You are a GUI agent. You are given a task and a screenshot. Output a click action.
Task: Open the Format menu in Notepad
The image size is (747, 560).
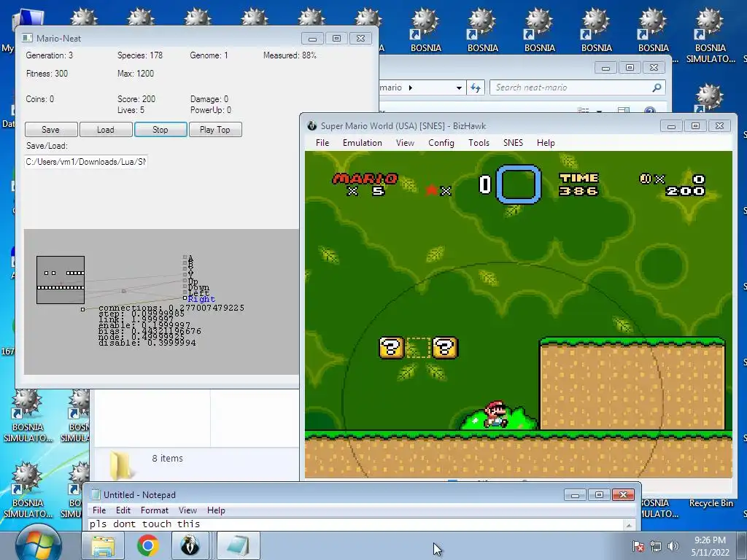pyautogui.click(x=155, y=510)
